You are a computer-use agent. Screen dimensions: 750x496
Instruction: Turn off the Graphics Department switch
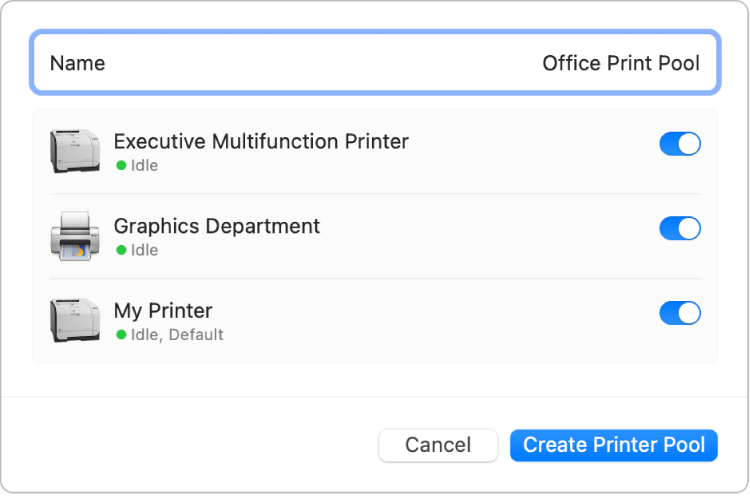point(680,229)
